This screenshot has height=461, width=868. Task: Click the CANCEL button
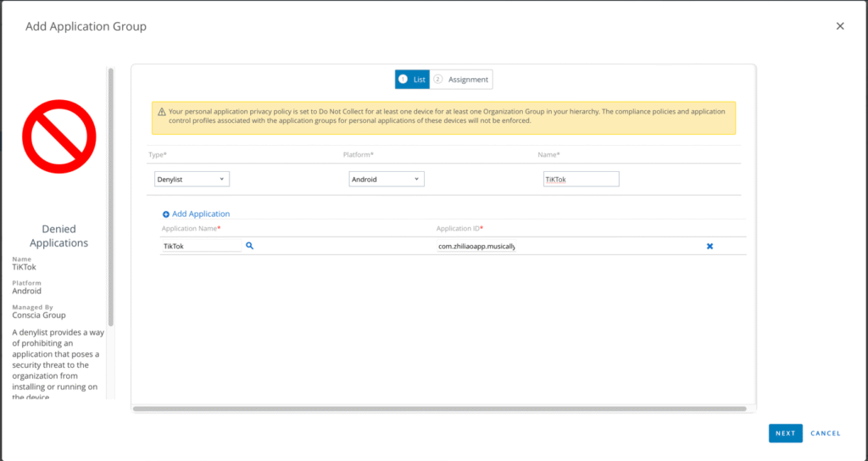(x=826, y=433)
